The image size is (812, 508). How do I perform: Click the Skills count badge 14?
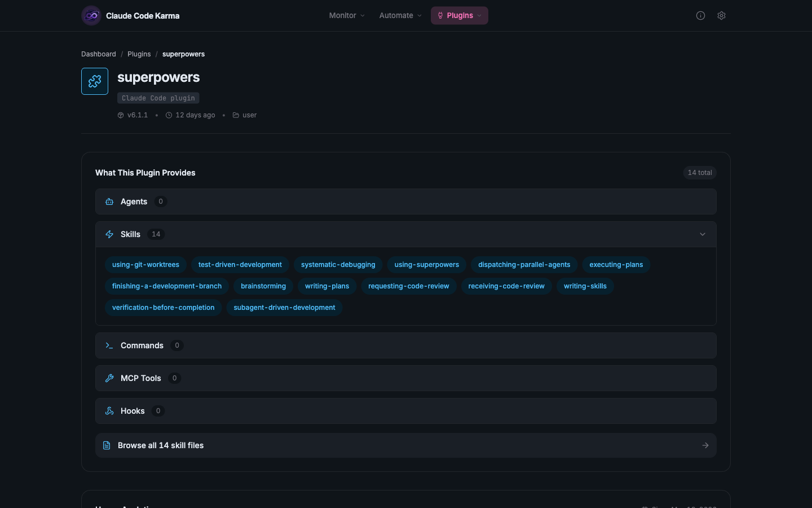tap(156, 234)
